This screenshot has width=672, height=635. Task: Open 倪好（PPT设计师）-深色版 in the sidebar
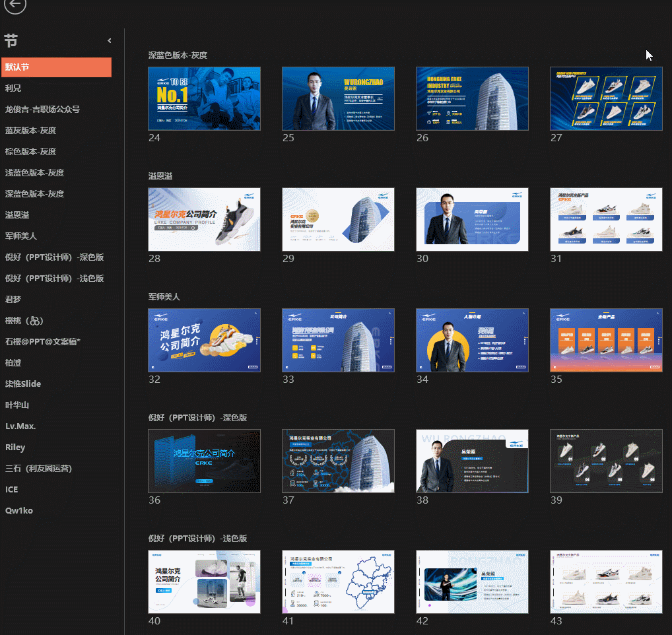tap(54, 257)
